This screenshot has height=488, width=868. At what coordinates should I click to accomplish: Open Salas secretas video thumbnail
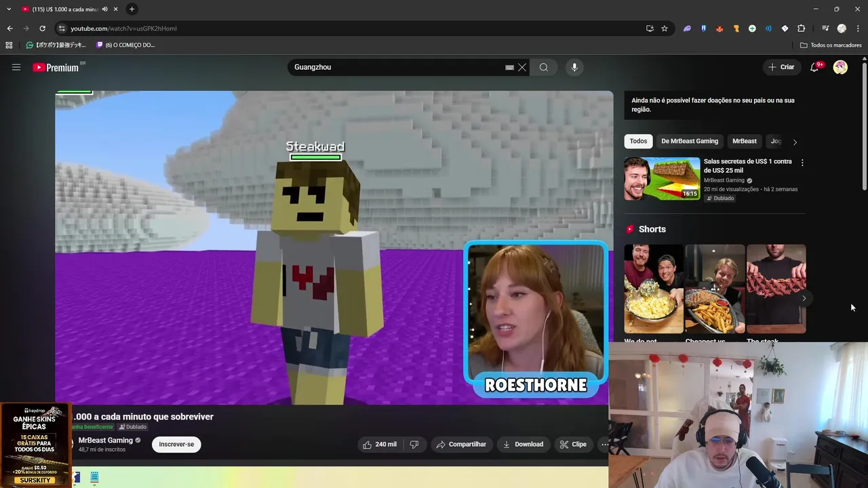[x=662, y=179]
